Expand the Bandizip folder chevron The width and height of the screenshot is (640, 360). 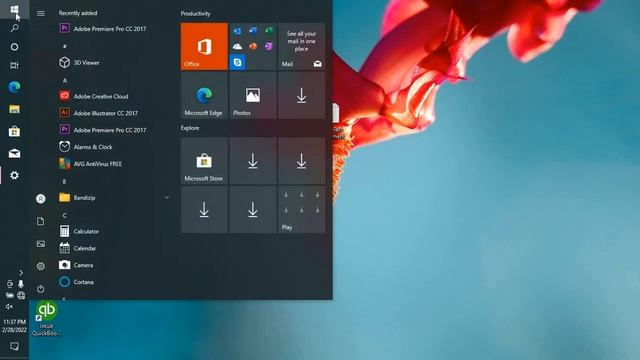(x=167, y=198)
